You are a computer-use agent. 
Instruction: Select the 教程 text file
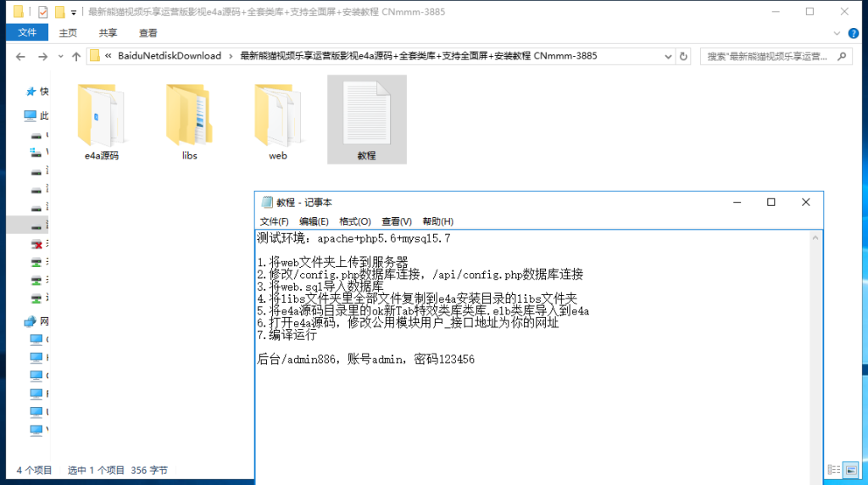tap(366, 120)
